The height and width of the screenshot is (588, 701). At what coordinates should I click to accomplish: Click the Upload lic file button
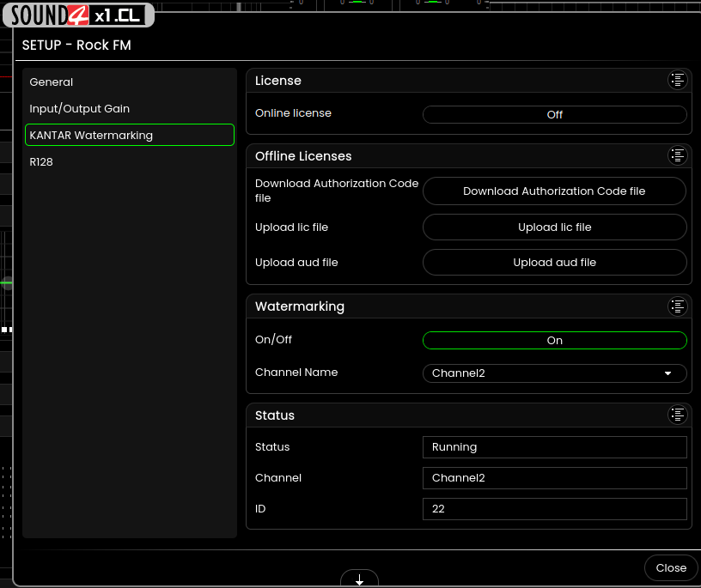coord(554,227)
